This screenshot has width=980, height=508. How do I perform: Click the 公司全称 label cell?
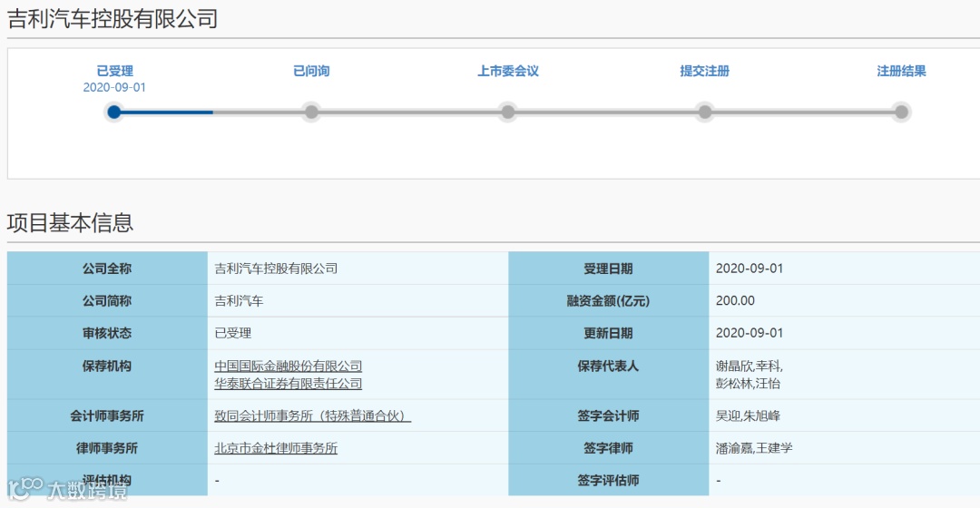point(107,269)
